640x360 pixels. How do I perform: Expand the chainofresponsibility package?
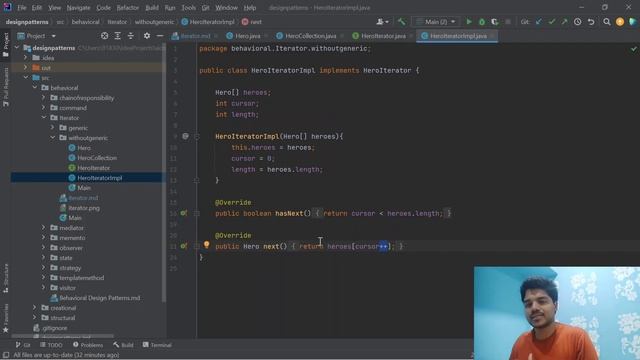point(43,98)
